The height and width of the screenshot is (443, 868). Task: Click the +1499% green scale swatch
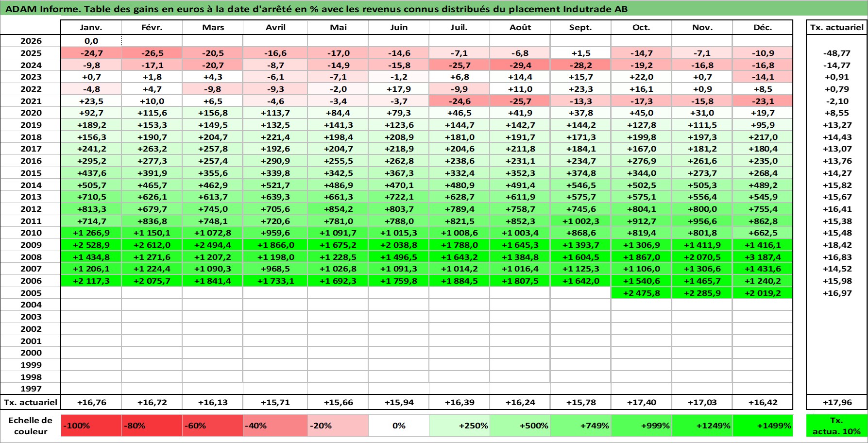763,426
